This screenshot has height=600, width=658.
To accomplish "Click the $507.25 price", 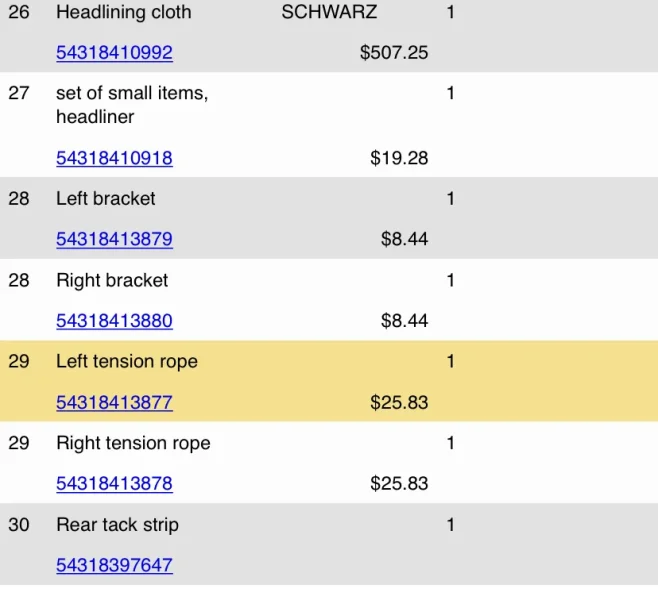I will pyautogui.click(x=394, y=53).
